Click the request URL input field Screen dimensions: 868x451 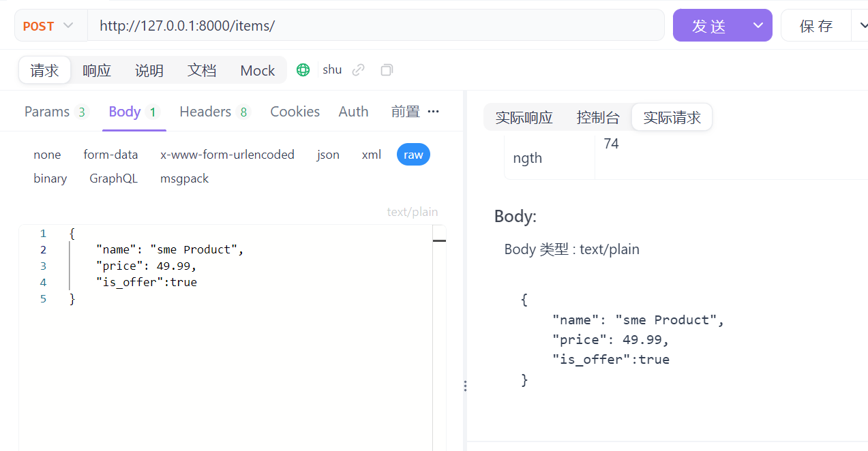376,26
